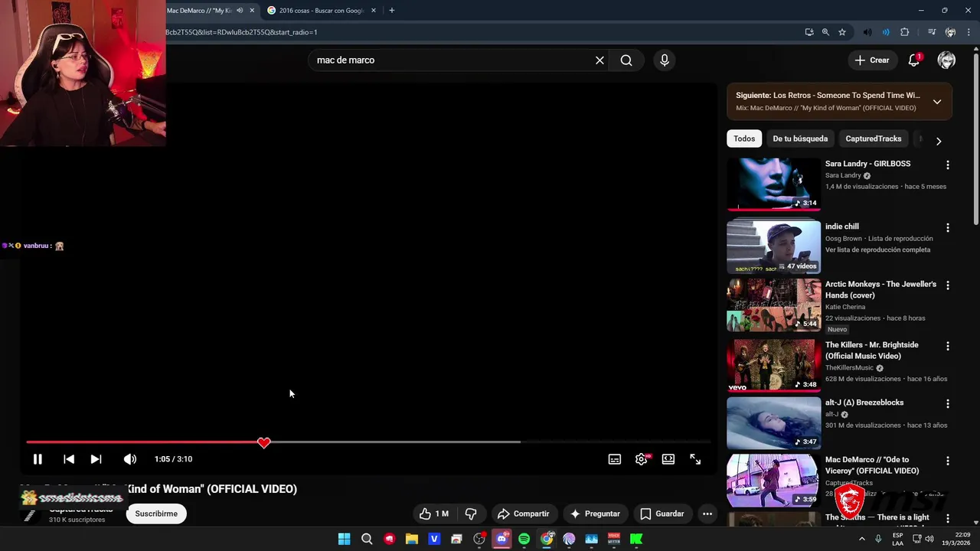Open options for Arctic Monkeys Jeweller's Hands

(948, 285)
